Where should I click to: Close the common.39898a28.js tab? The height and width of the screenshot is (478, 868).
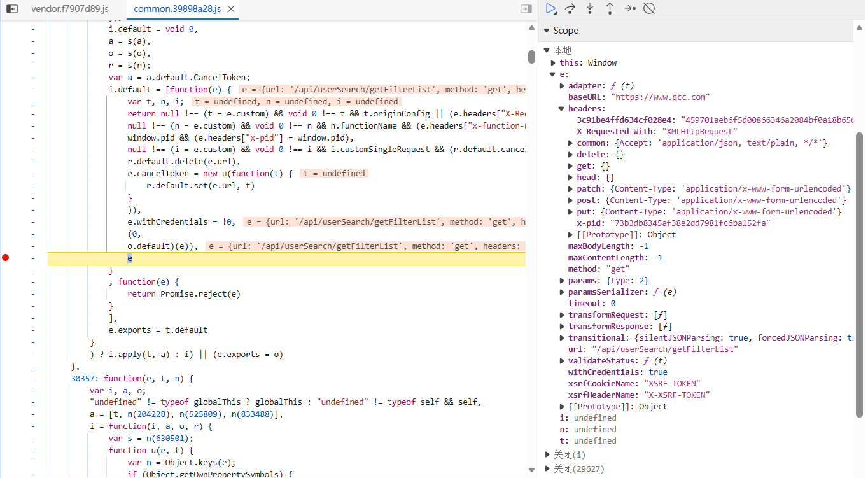231,9
